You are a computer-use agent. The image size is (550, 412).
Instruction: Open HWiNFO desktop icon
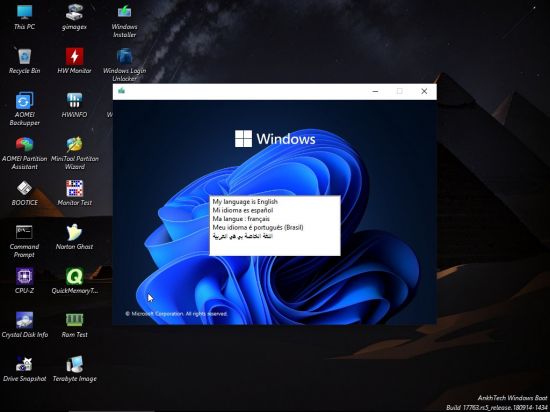pos(74,105)
